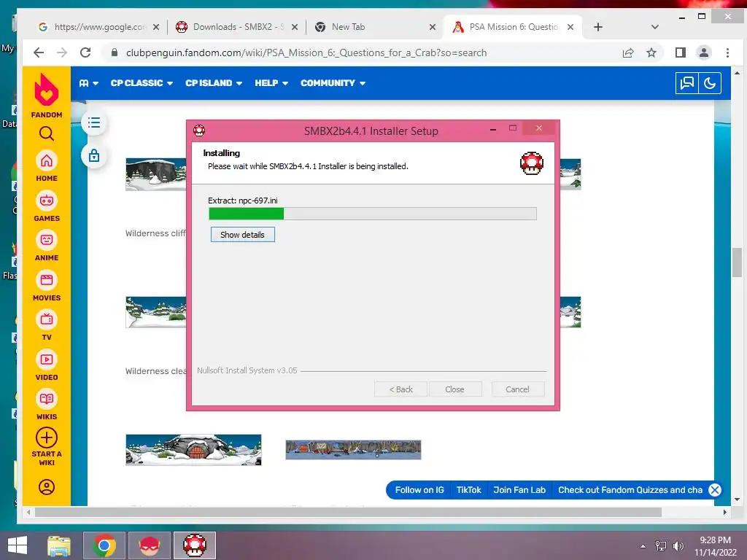Open the Wikis section icon

[x=46, y=399]
